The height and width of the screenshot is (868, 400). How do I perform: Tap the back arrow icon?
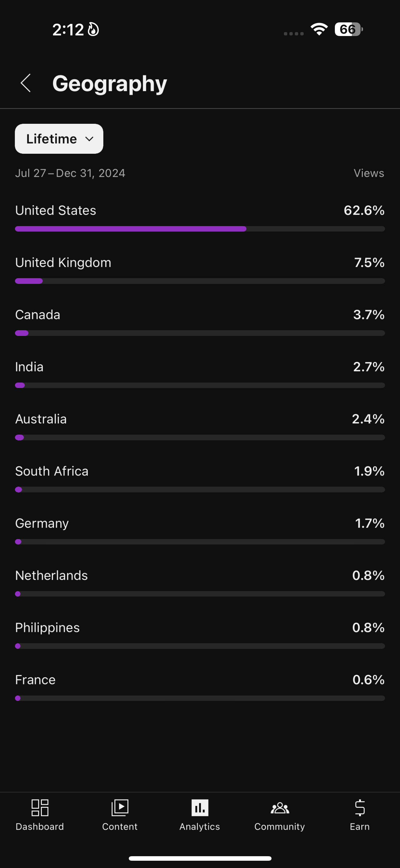pyautogui.click(x=26, y=83)
